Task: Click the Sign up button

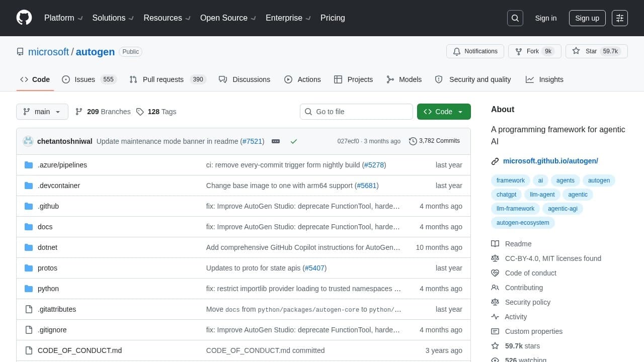Action: [x=587, y=18]
